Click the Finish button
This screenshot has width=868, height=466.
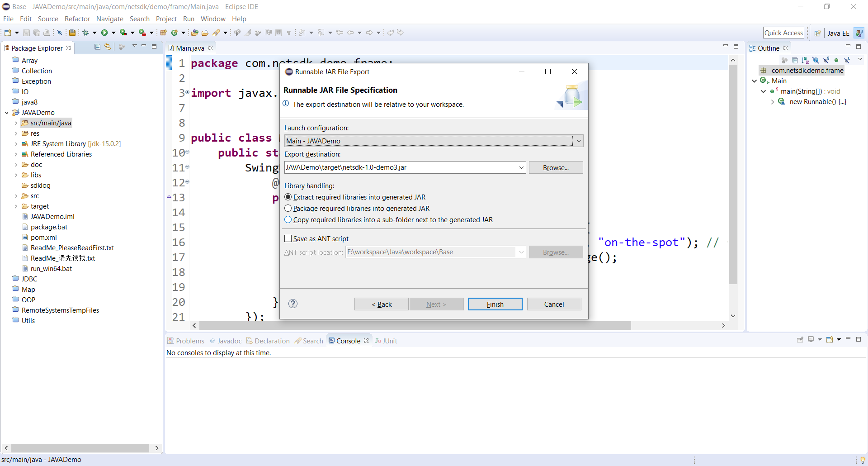click(x=495, y=304)
